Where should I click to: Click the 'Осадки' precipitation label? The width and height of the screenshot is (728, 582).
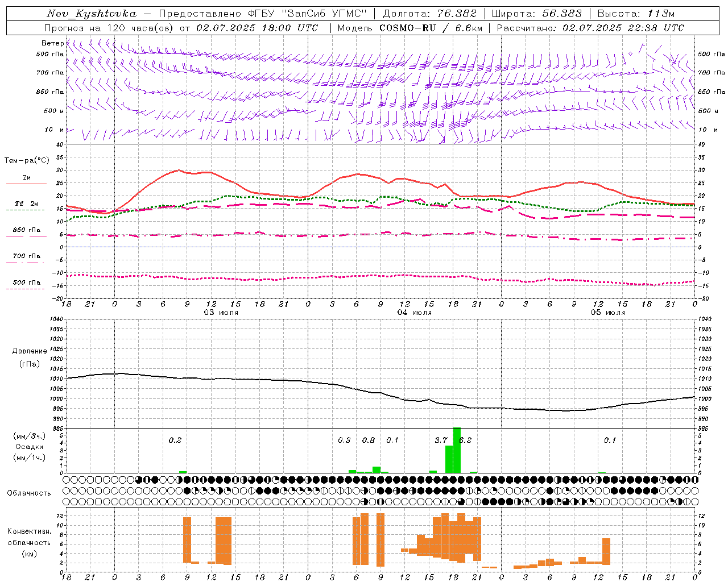[x=29, y=447]
